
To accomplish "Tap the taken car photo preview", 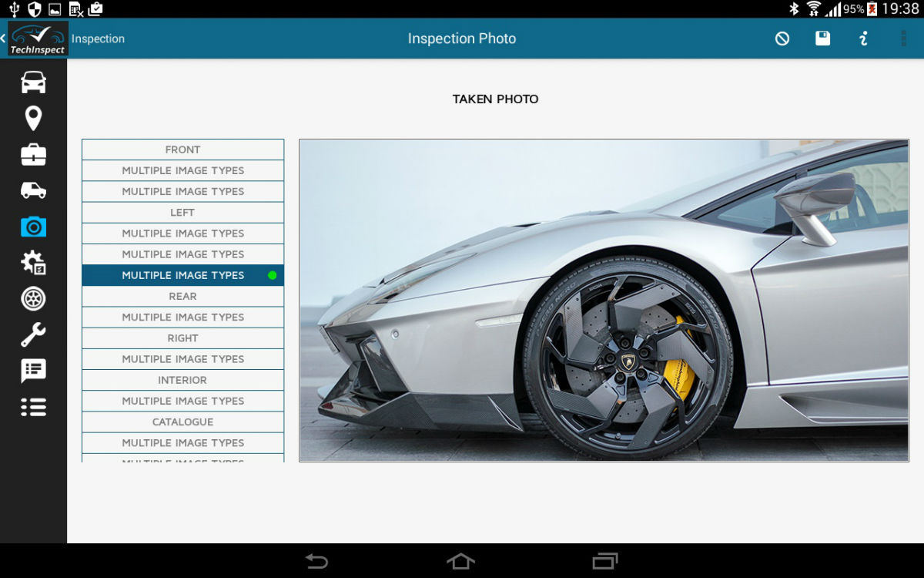I will pos(604,301).
